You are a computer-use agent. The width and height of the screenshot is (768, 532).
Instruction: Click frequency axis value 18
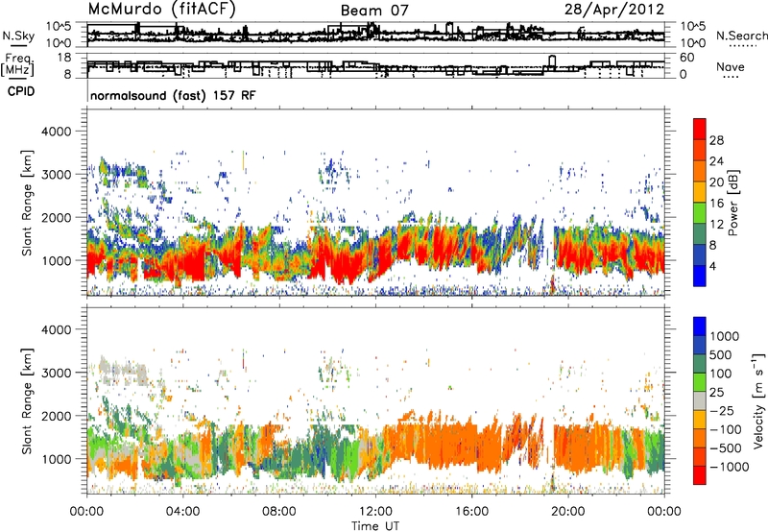pyautogui.click(x=64, y=58)
